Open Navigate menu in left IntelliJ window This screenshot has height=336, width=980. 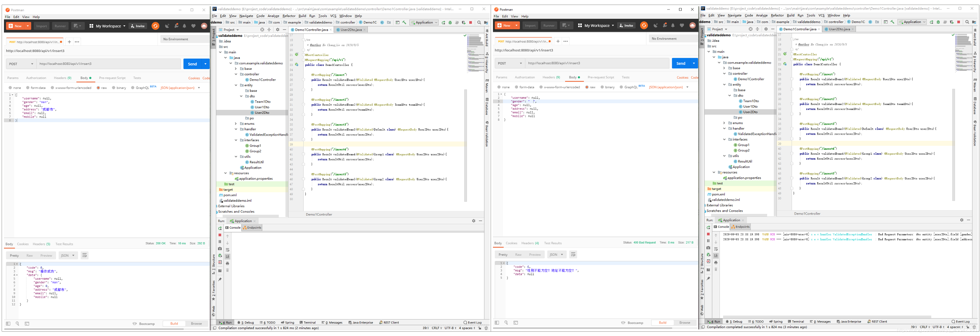tap(246, 16)
